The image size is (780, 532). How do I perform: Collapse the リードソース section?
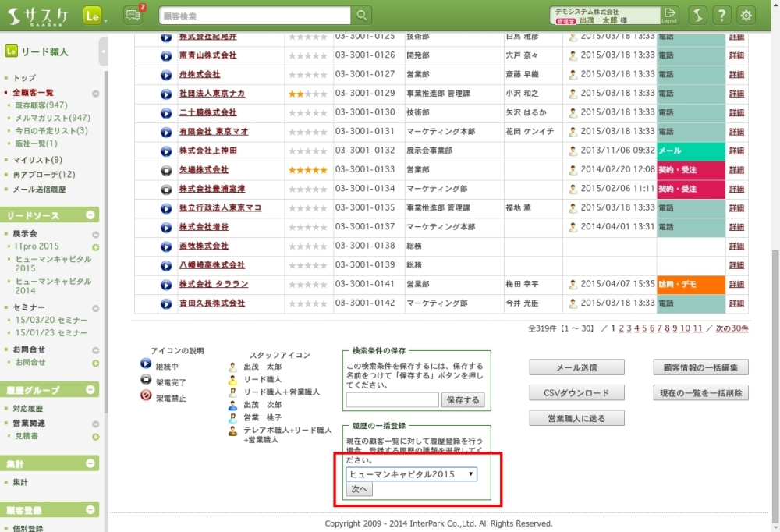(x=90, y=215)
